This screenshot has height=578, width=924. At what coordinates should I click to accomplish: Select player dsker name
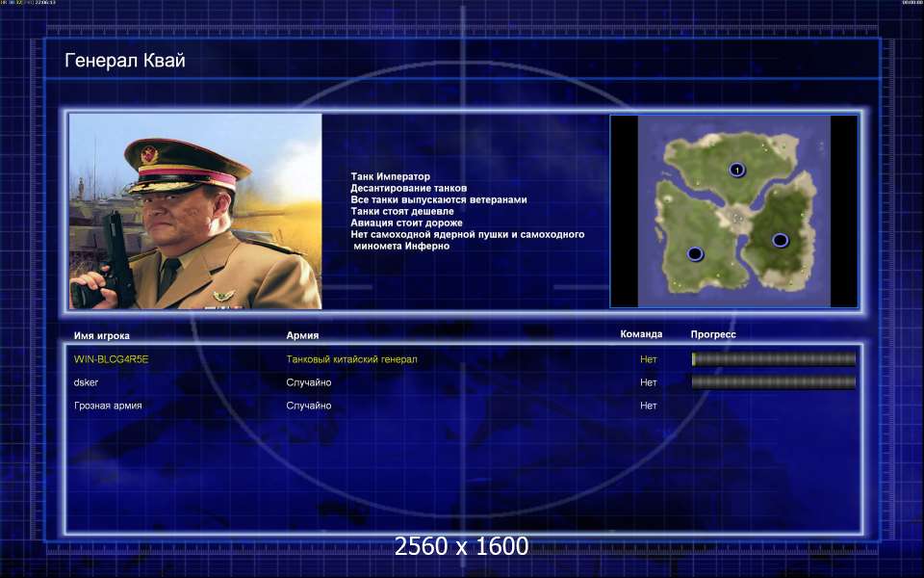coord(86,382)
